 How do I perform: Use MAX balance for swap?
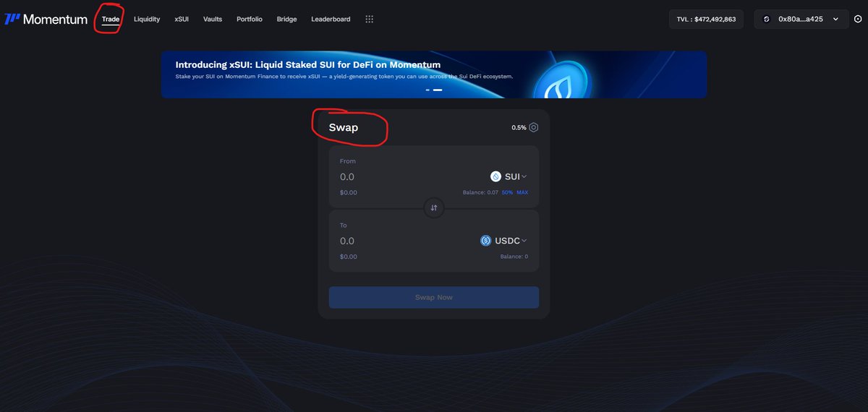click(522, 192)
